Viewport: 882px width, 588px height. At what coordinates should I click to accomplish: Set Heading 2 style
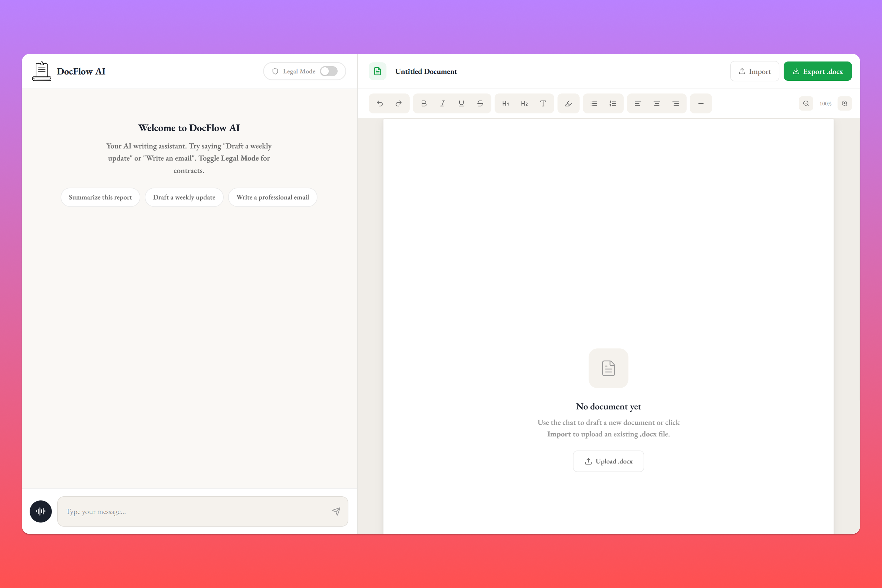(524, 104)
